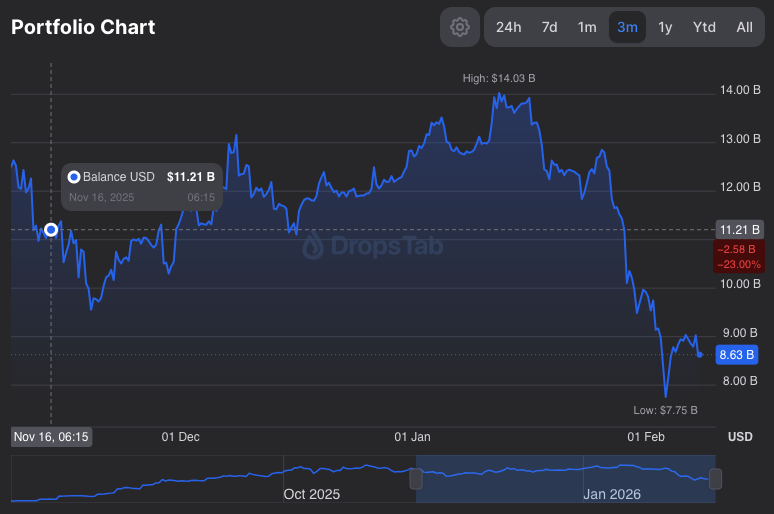
Task: Click left handle of range navigator
Action: click(416, 479)
